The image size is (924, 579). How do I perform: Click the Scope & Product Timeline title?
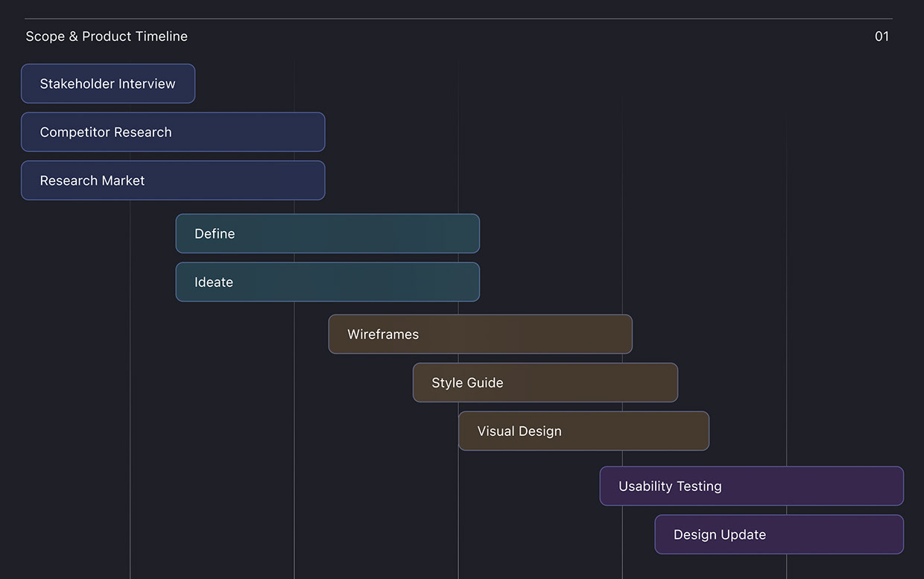[x=107, y=37]
